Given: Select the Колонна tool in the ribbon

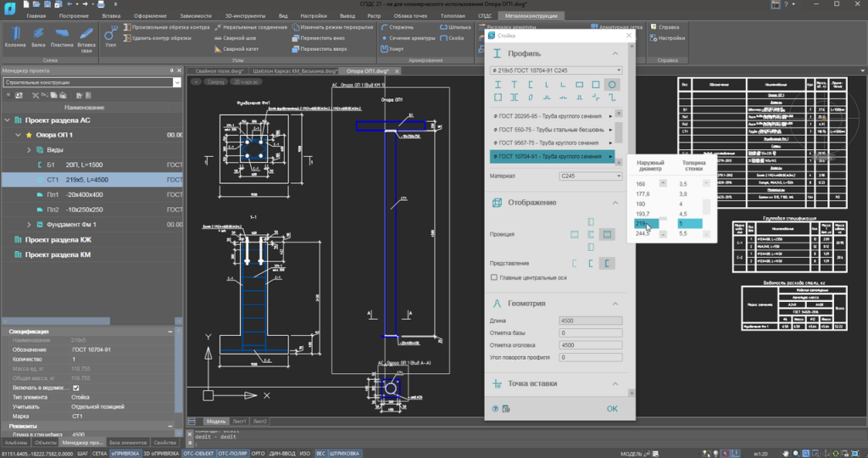Looking at the screenshot, I should (x=15, y=36).
